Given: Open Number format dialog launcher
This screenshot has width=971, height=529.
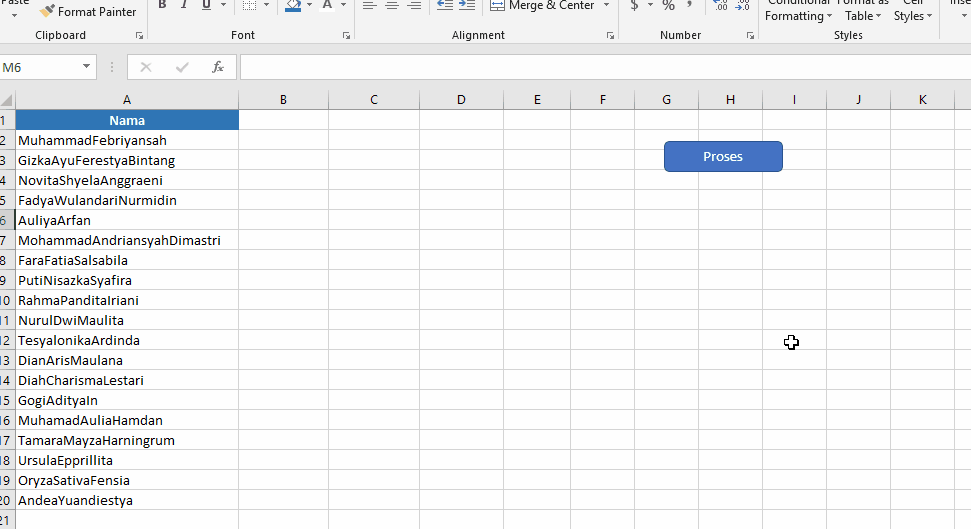Looking at the screenshot, I should [x=750, y=36].
